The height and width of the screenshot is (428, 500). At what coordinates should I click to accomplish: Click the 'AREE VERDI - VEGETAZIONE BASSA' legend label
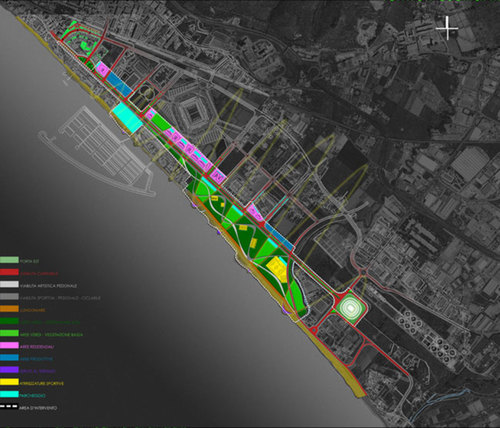[x=51, y=335]
